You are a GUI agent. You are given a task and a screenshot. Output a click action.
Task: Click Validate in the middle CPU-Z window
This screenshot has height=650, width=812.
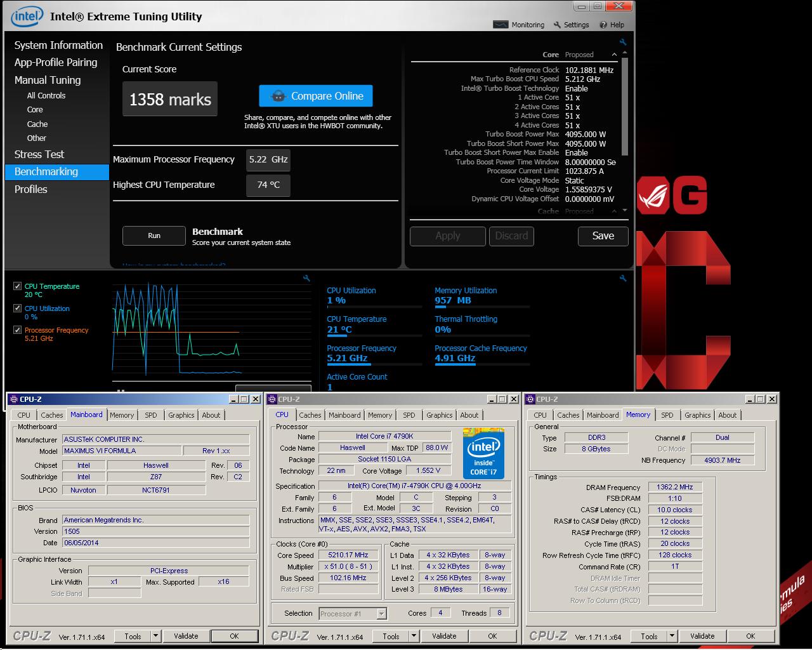pyautogui.click(x=444, y=636)
